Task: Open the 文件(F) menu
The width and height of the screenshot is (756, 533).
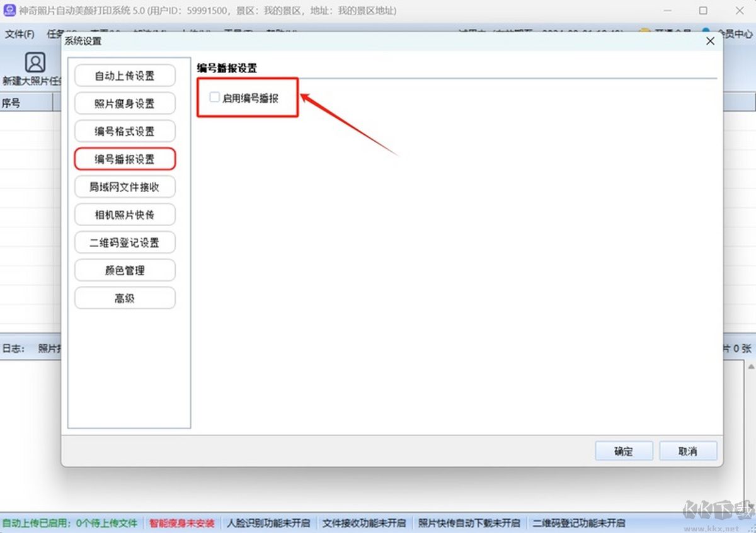Action: 19,33
